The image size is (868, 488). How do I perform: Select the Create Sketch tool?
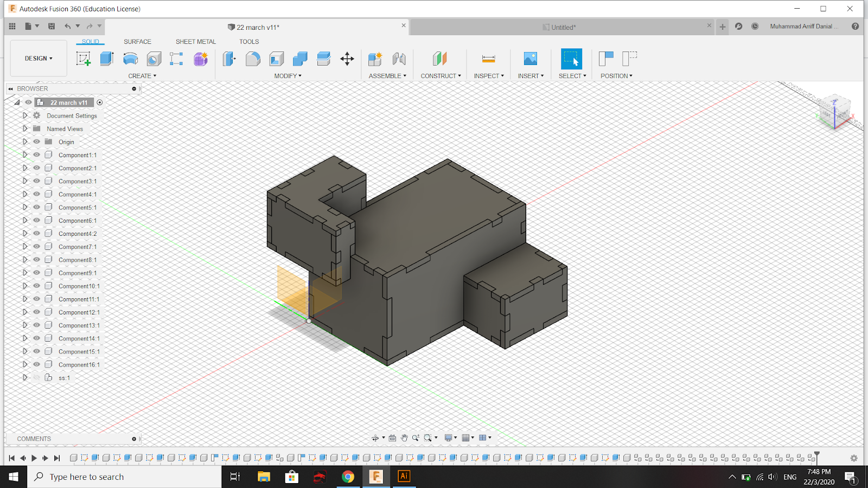83,59
